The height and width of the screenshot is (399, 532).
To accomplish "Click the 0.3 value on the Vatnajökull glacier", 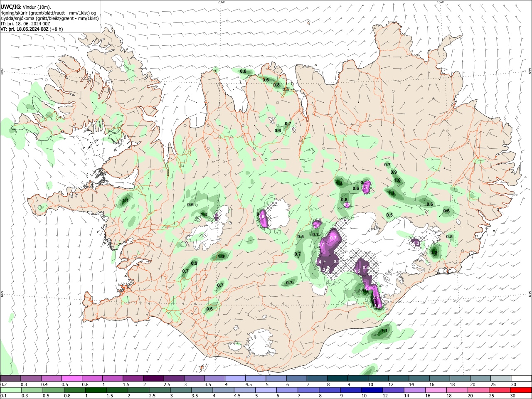I will pos(416,243).
